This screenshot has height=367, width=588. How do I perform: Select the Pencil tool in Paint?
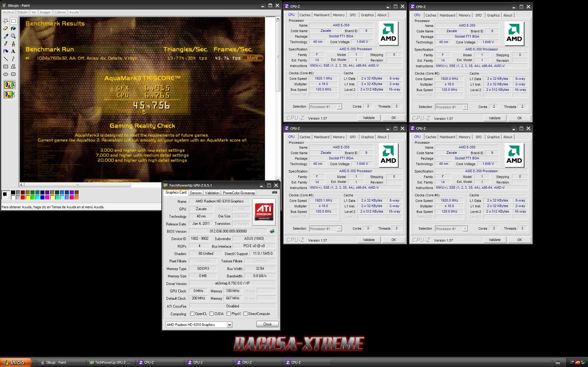coord(6,44)
